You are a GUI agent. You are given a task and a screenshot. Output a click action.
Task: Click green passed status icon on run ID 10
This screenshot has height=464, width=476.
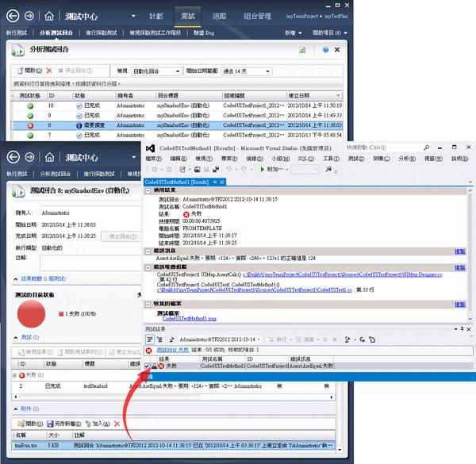point(30,106)
